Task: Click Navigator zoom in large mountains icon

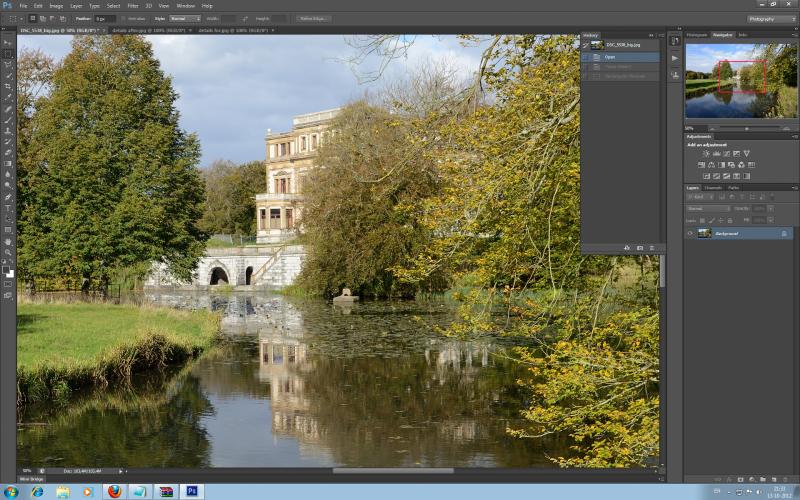Action: [787, 129]
